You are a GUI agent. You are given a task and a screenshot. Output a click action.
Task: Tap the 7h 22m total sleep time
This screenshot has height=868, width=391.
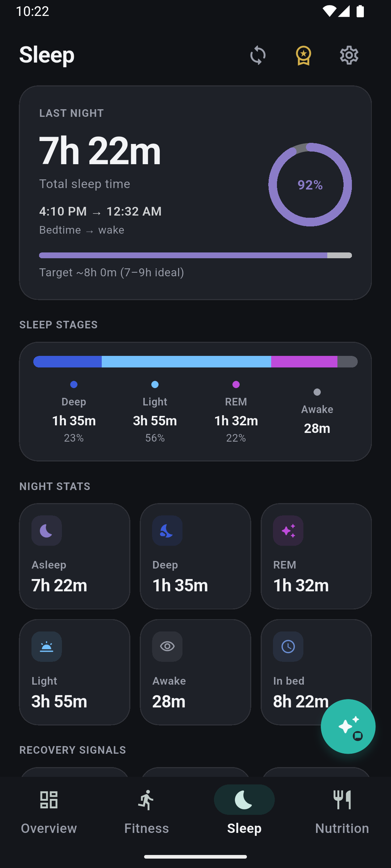(100, 150)
